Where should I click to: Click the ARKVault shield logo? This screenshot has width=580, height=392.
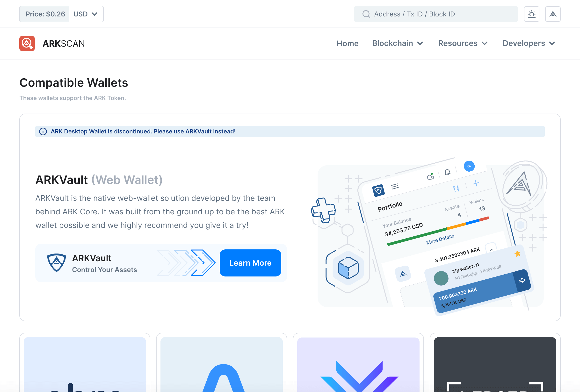[57, 262]
